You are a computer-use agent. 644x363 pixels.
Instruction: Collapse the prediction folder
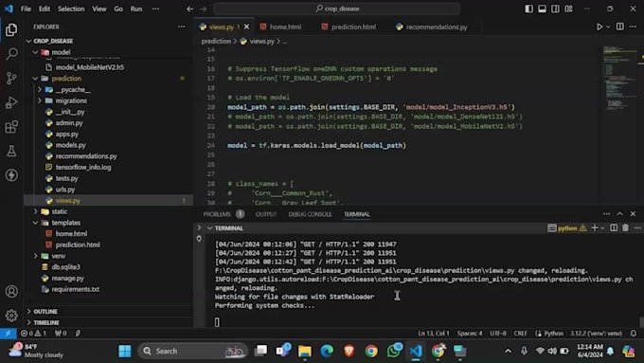35,79
